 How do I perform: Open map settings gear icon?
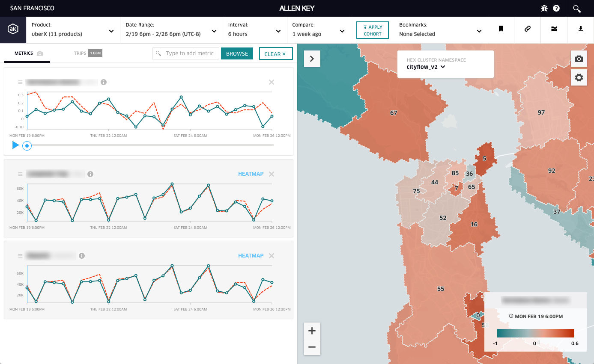coord(579,77)
